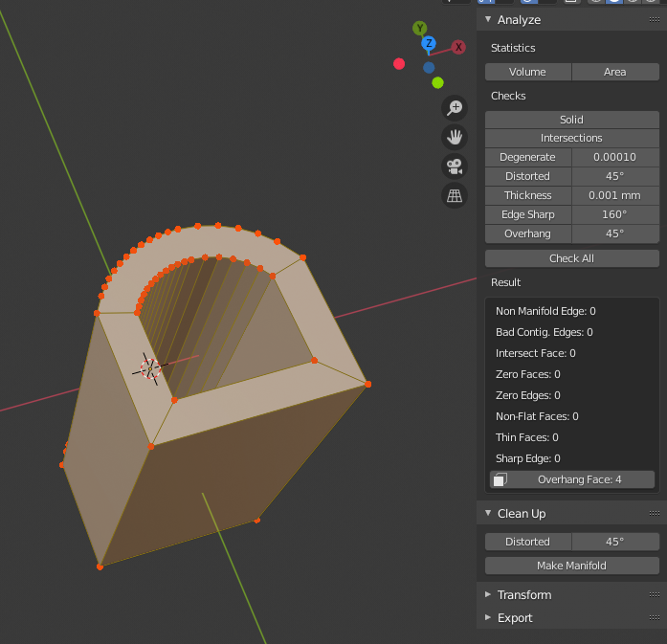
Task: Switch perspective/orthographic with grid icon
Action: [x=455, y=195]
